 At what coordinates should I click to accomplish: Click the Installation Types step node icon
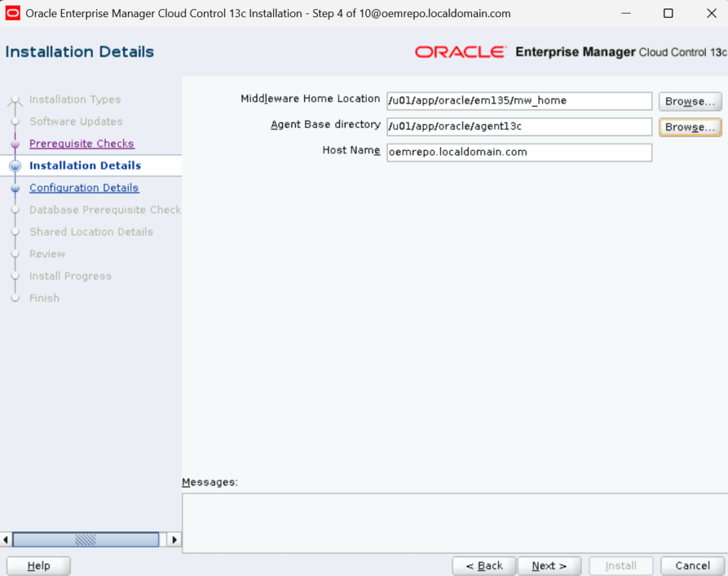[x=16, y=100]
